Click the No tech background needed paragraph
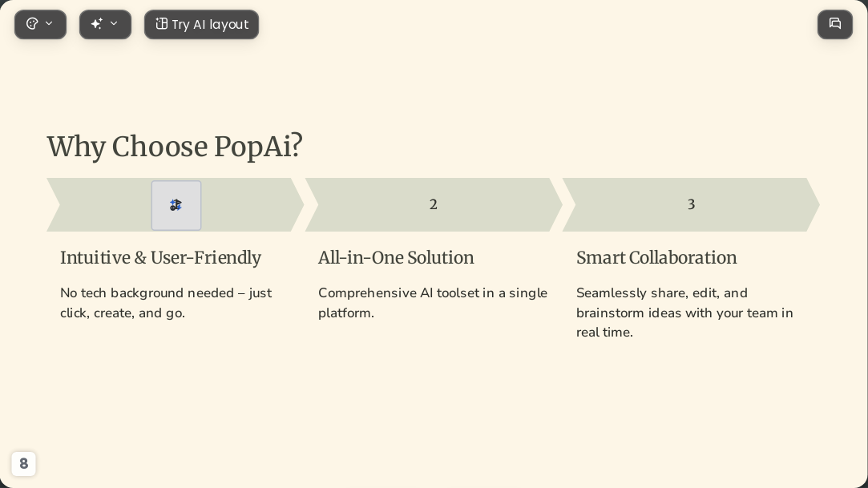The image size is (868, 488). [x=166, y=303]
